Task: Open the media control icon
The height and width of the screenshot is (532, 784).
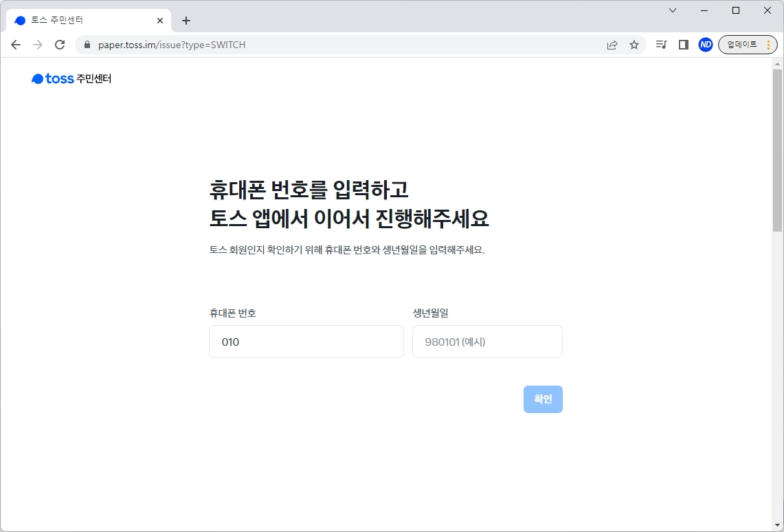Action: point(662,45)
